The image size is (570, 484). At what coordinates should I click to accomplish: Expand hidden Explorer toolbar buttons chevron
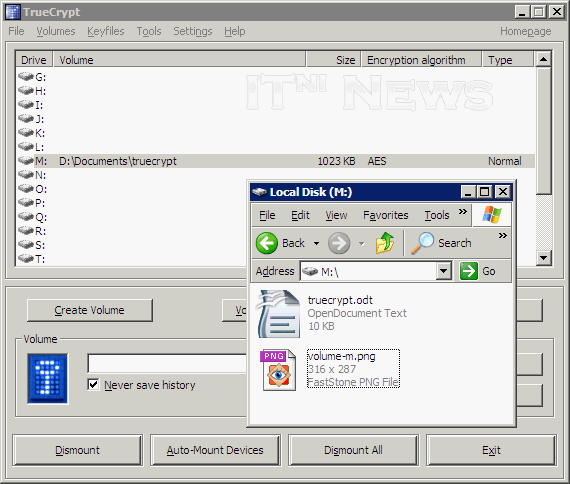(x=503, y=236)
